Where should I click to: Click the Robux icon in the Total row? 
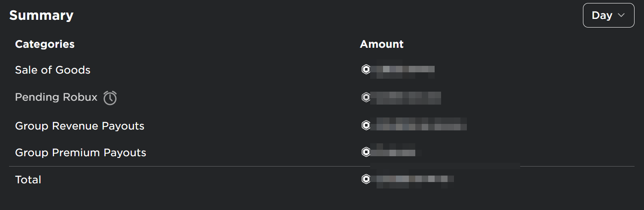(366, 179)
